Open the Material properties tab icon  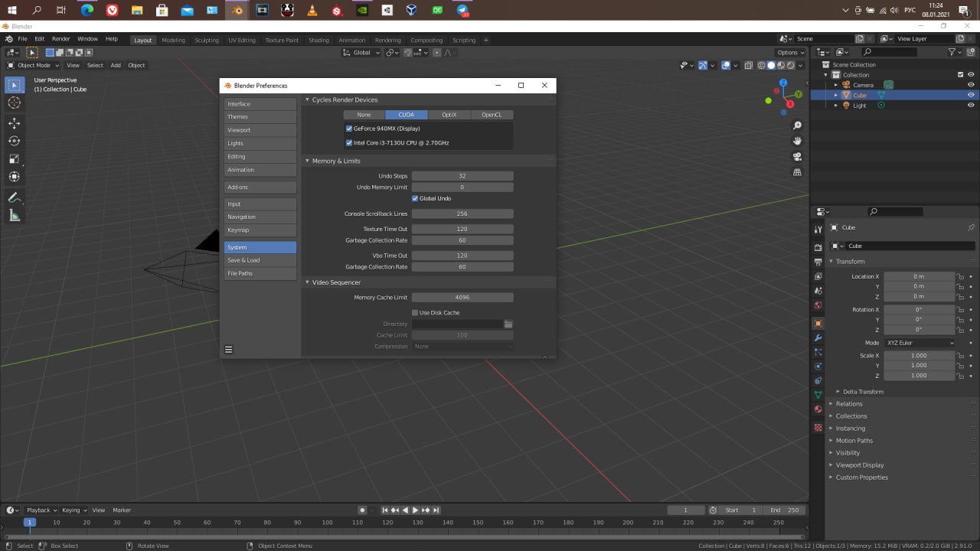point(818,409)
